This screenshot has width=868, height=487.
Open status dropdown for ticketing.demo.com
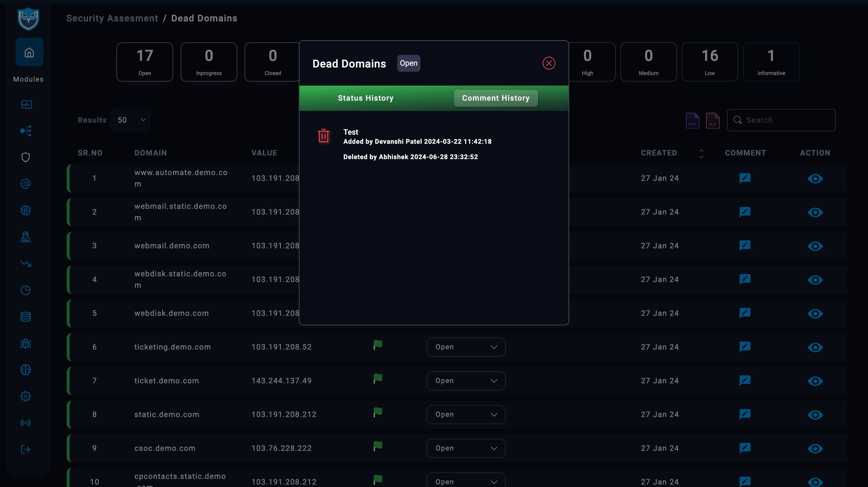(466, 347)
